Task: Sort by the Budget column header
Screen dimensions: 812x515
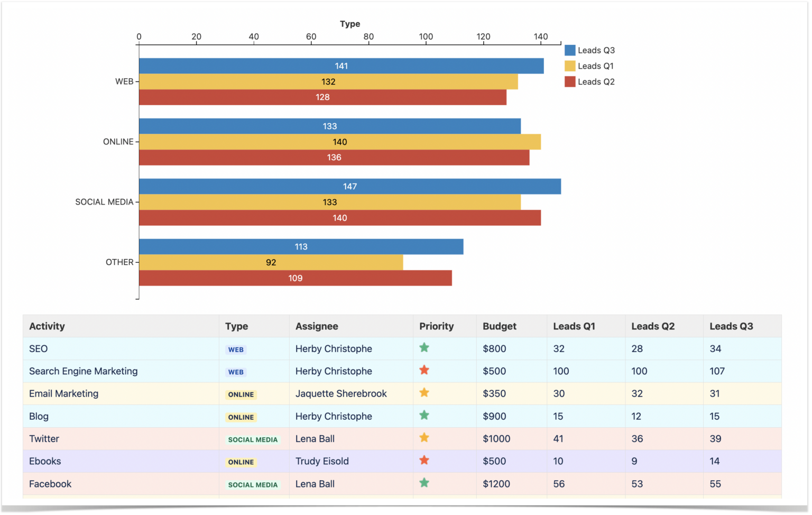Action: point(499,326)
